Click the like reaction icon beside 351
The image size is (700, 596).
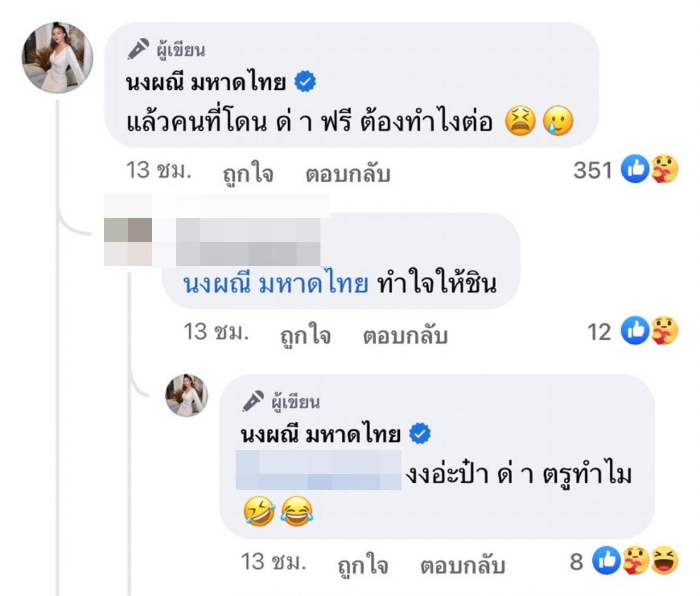[x=634, y=169]
